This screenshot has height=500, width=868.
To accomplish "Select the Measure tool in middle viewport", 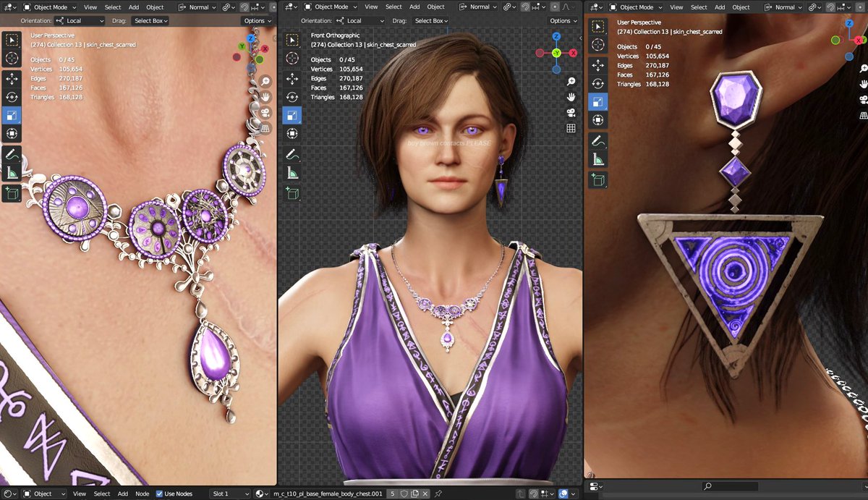I will 292,173.
